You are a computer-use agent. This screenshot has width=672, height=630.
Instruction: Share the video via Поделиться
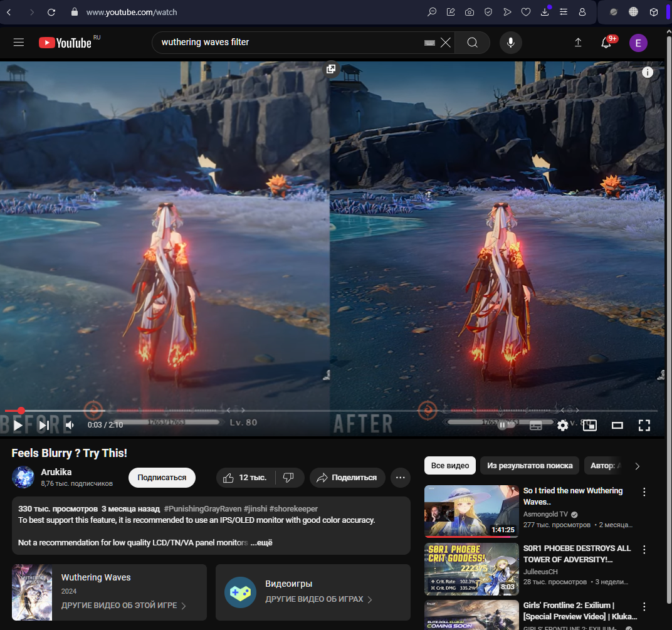tap(347, 478)
